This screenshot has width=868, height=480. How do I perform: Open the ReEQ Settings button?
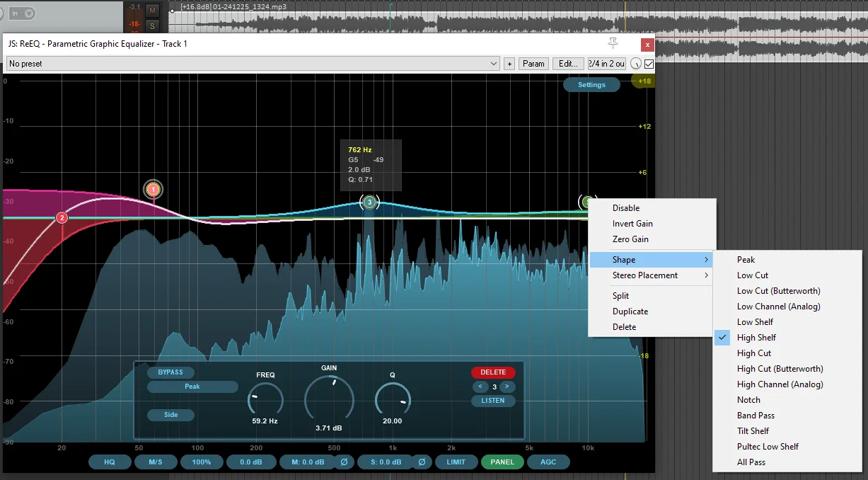click(591, 85)
